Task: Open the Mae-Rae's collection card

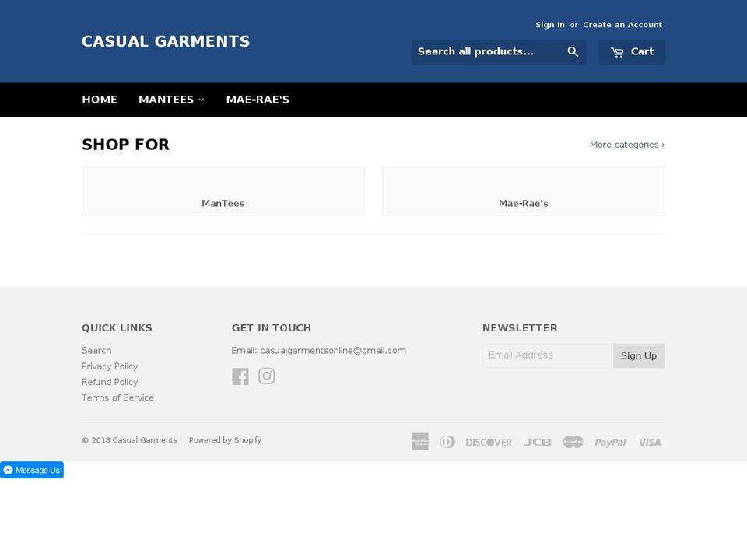Action: (x=524, y=191)
